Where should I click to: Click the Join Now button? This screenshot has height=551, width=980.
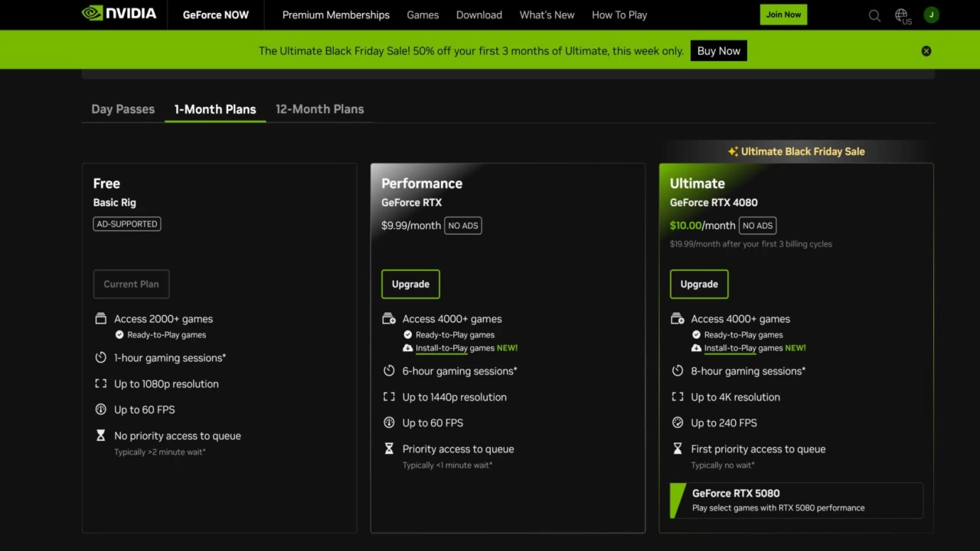[782, 14]
